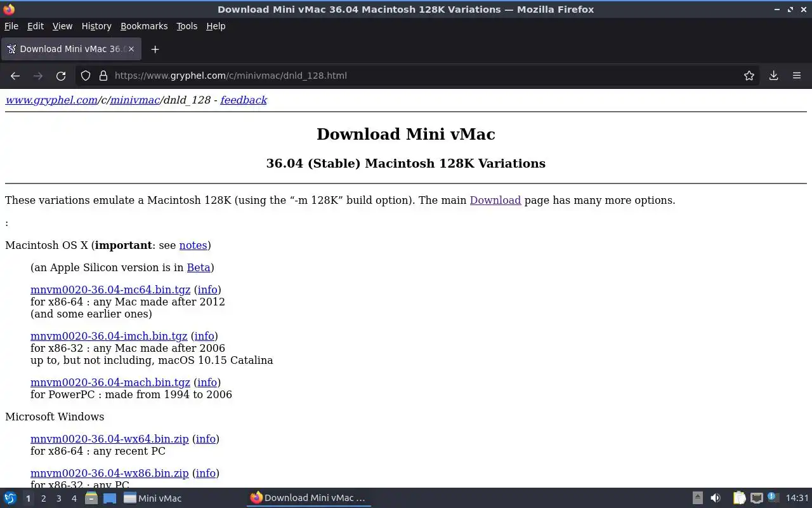Open the feedback link

tap(244, 100)
